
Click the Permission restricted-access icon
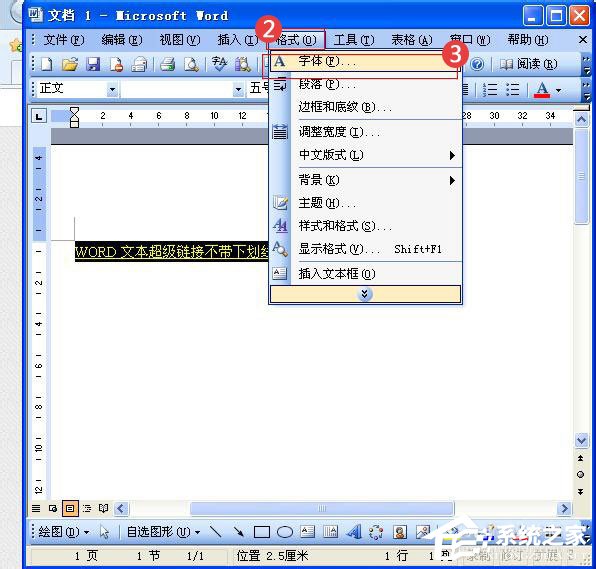116,64
